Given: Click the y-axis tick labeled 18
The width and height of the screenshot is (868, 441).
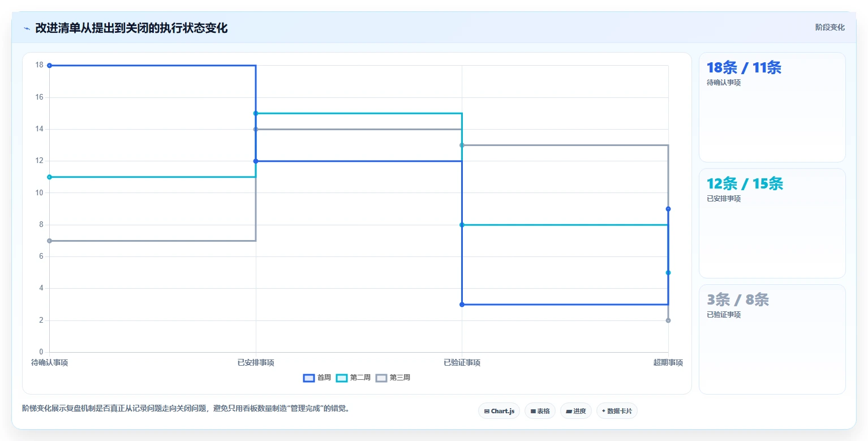Looking at the screenshot, I should tap(39, 65).
